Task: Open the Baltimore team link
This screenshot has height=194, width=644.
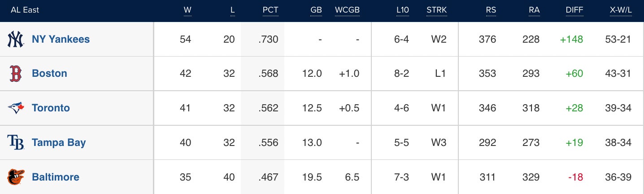Action: point(56,177)
